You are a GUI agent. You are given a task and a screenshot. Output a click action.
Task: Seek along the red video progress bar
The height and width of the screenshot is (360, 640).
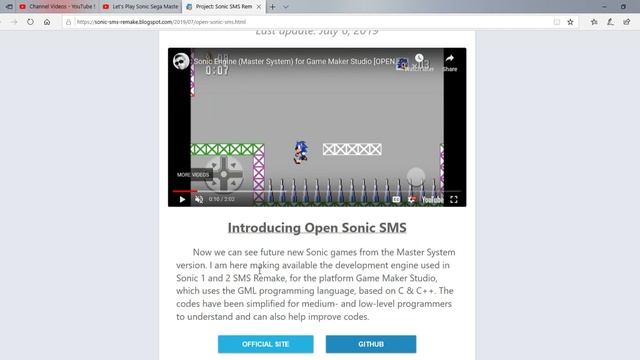pyautogui.click(x=317, y=191)
